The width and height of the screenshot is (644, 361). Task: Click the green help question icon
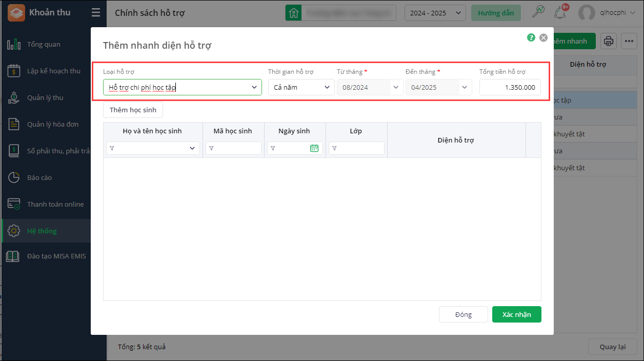click(531, 37)
